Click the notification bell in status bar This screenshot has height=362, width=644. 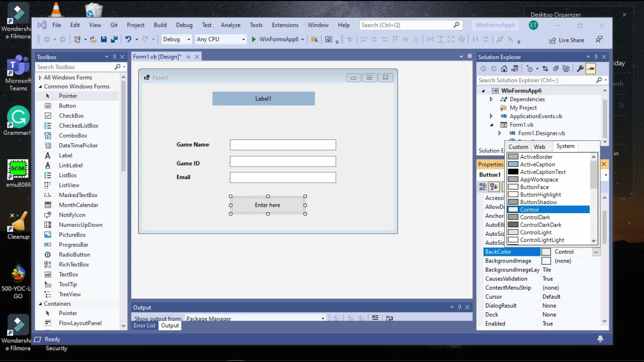600,339
